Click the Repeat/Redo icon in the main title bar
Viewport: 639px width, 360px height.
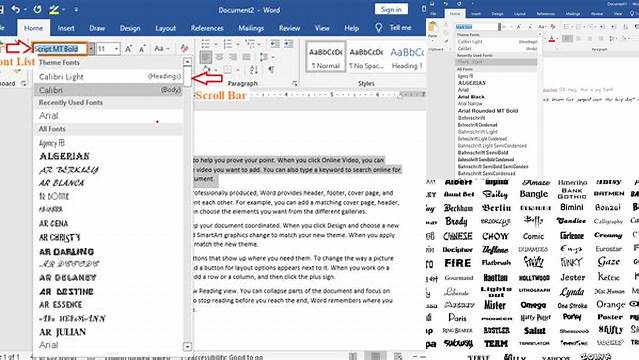tap(37, 9)
